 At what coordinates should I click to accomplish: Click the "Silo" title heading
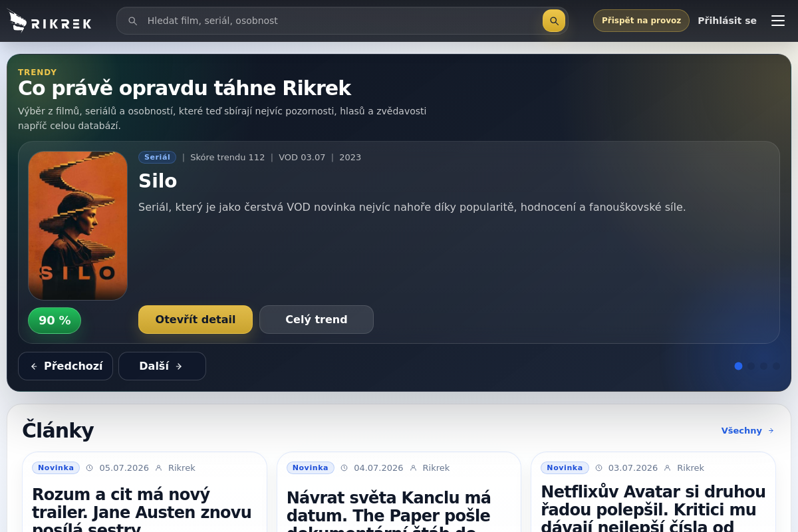[158, 181]
